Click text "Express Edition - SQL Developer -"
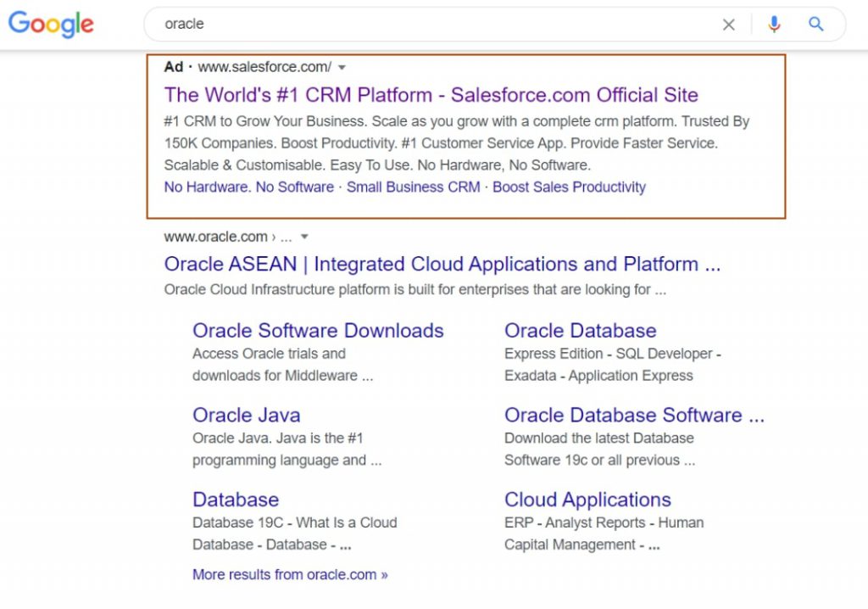Image resolution: width=868 pixels, height=609 pixels. [612, 354]
